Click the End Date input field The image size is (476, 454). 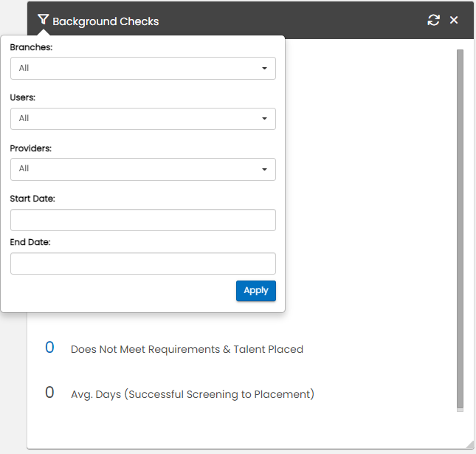(x=143, y=264)
